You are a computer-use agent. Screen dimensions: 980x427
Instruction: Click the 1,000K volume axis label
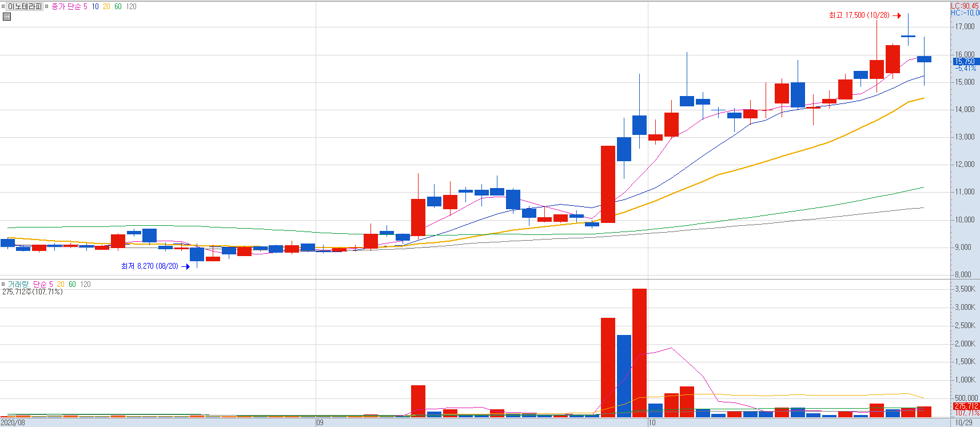point(965,380)
